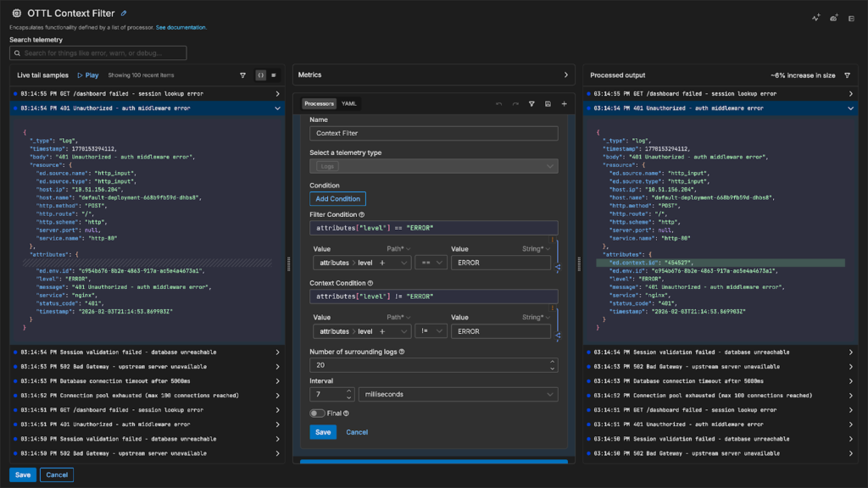Click the filter icon in Processed output header
Viewport: 868px width, 488px height.
pyautogui.click(x=847, y=75)
